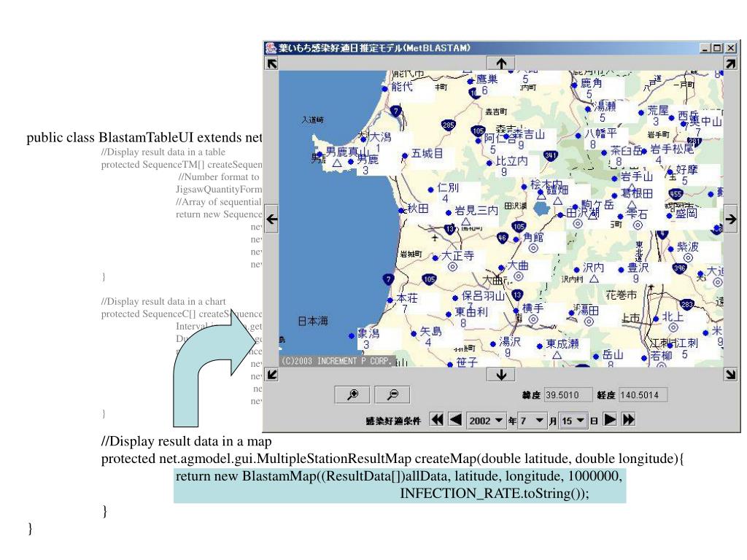Image resolution: width=747 pixels, height=560 pixels.
Task: Jump to the first date with the rewind button
Action: click(x=436, y=419)
